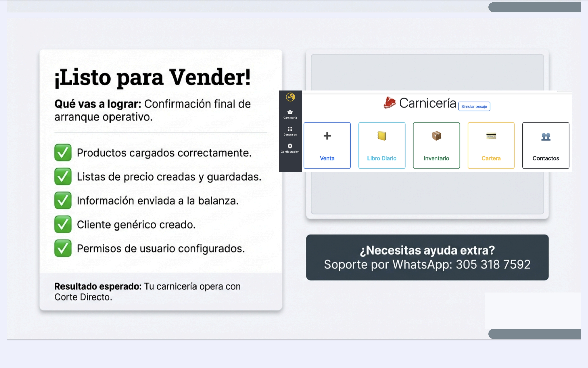Click the globe logo in the sidebar
The height and width of the screenshot is (368, 588).
290,97
